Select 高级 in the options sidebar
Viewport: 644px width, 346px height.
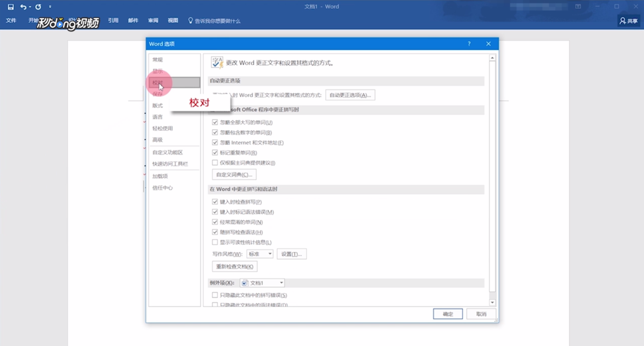click(x=158, y=140)
